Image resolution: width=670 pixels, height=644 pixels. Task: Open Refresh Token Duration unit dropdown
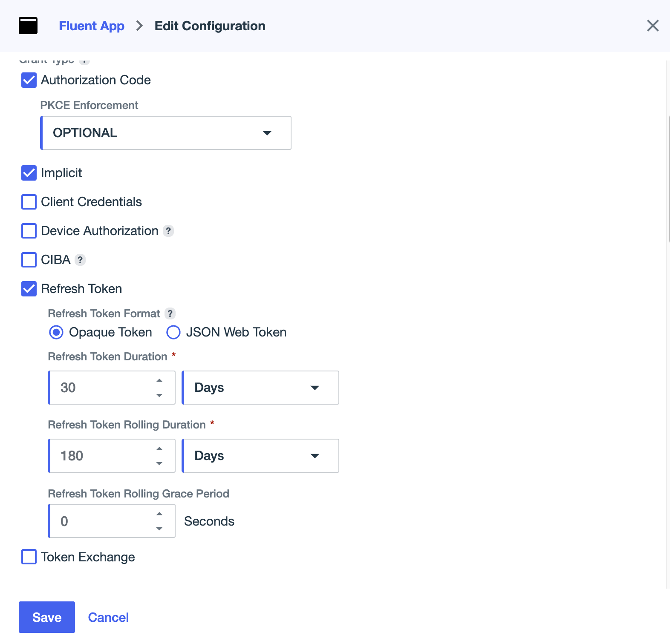[x=260, y=388]
